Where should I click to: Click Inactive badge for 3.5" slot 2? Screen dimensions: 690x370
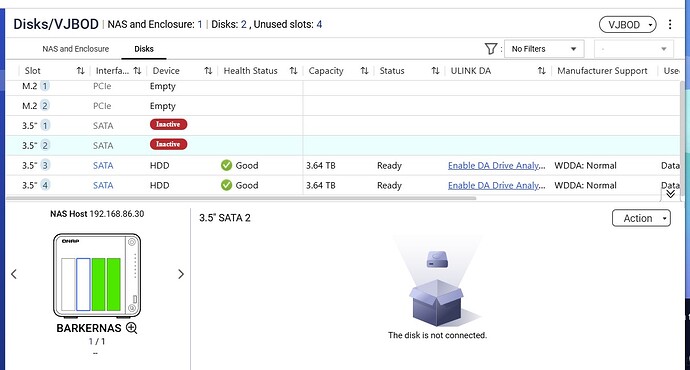169,144
